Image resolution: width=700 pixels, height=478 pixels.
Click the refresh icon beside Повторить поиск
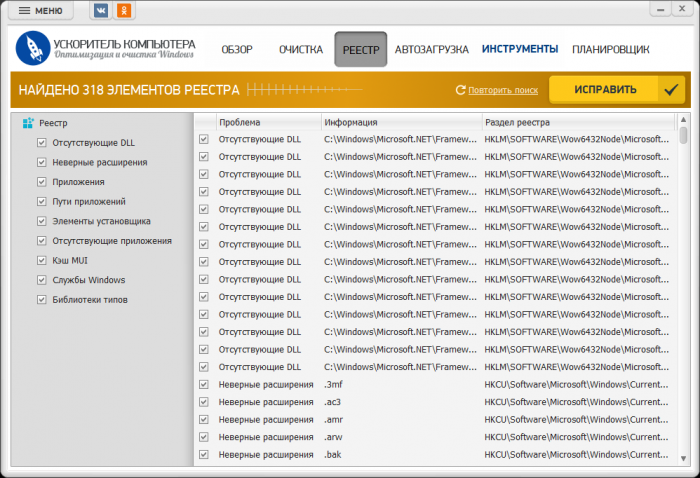(x=460, y=90)
